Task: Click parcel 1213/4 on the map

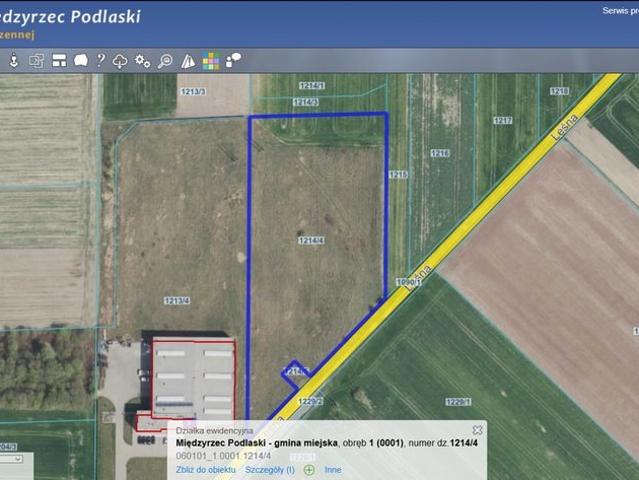Action: click(177, 300)
